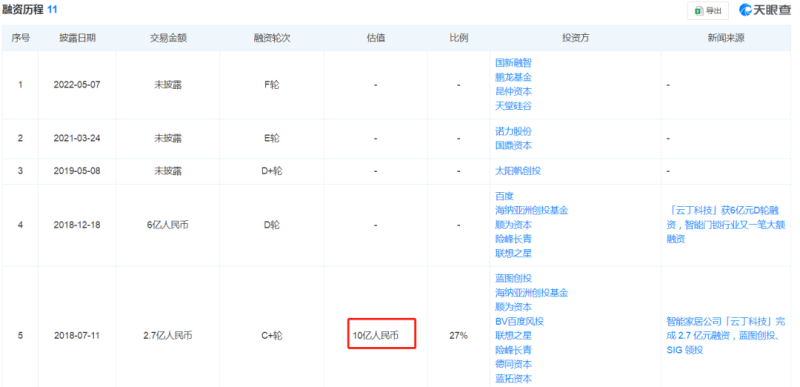This screenshot has height=387, width=800.
Task: Open investor link BV百度风投
Action: tap(519, 321)
